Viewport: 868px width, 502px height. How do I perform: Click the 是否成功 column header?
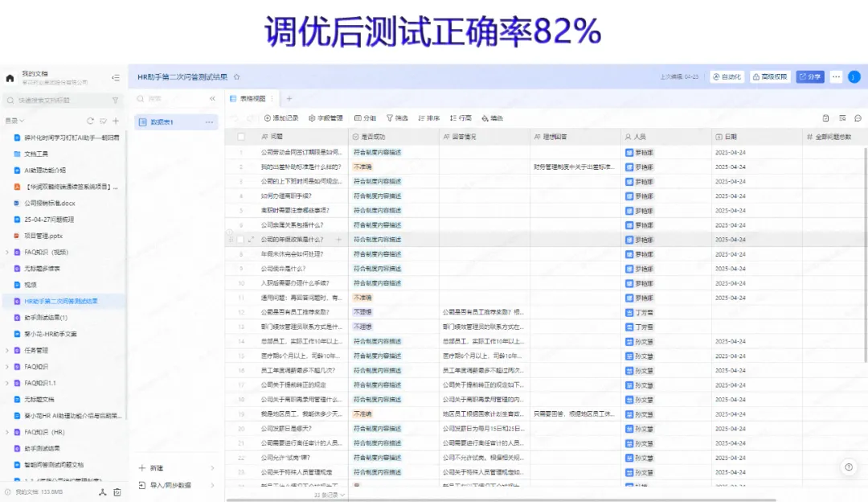[394, 136]
